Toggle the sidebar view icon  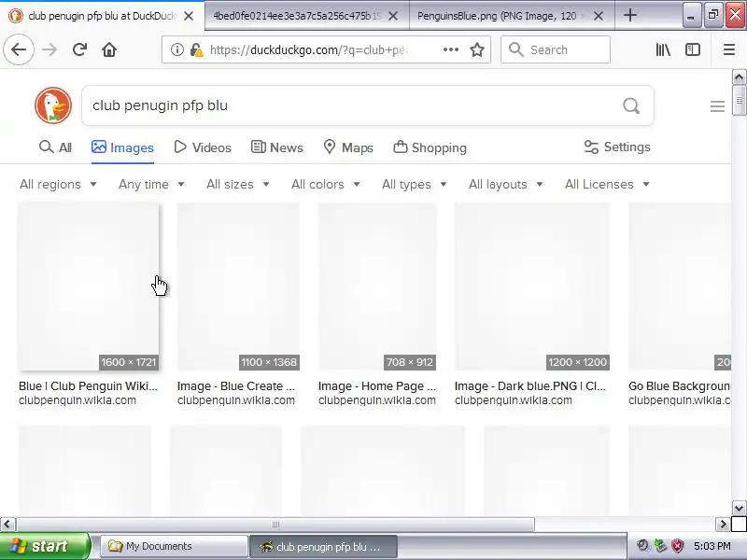coord(693,49)
